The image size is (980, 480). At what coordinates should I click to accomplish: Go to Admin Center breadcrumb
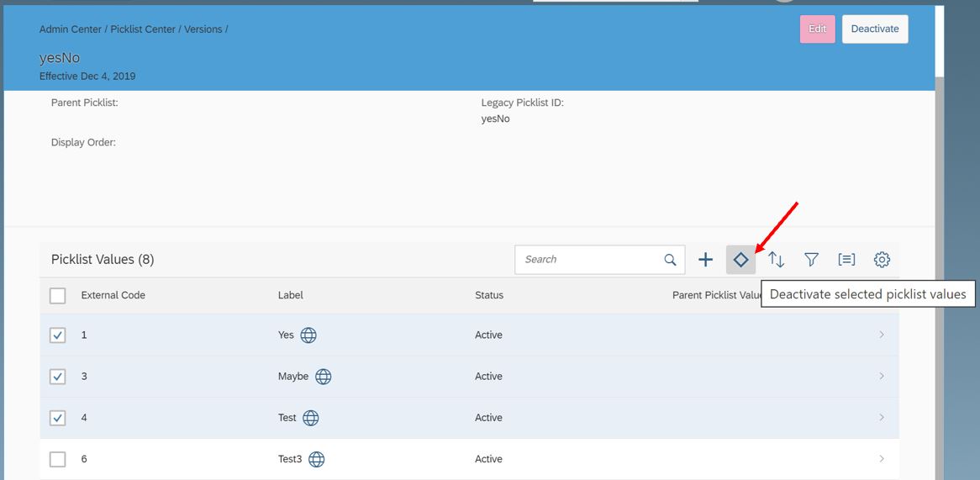pyautogui.click(x=70, y=29)
